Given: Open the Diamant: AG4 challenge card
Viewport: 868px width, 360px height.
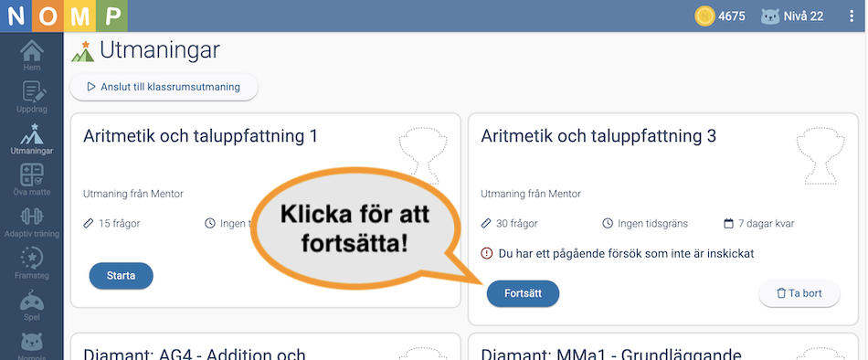Looking at the screenshot, I should pyautogui.click(x=266, y=346).
